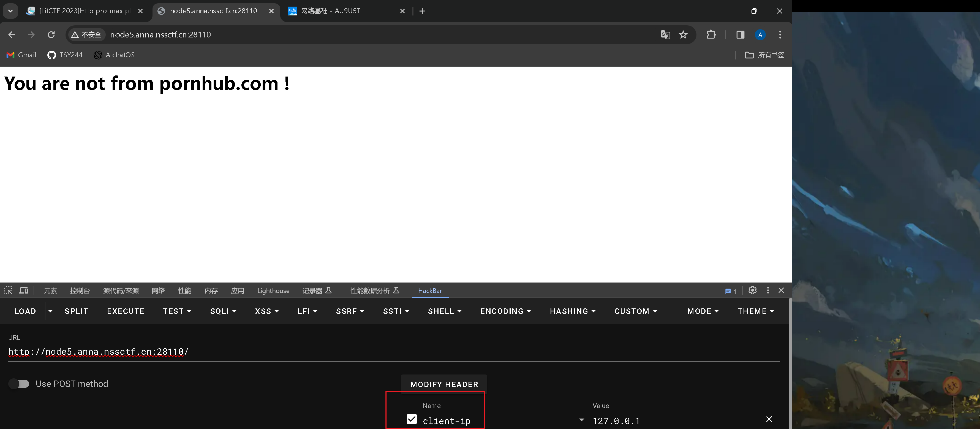The image size is (980, 429).
Task: Click the Google Translate page icon
Action: (x=665, y=35)
